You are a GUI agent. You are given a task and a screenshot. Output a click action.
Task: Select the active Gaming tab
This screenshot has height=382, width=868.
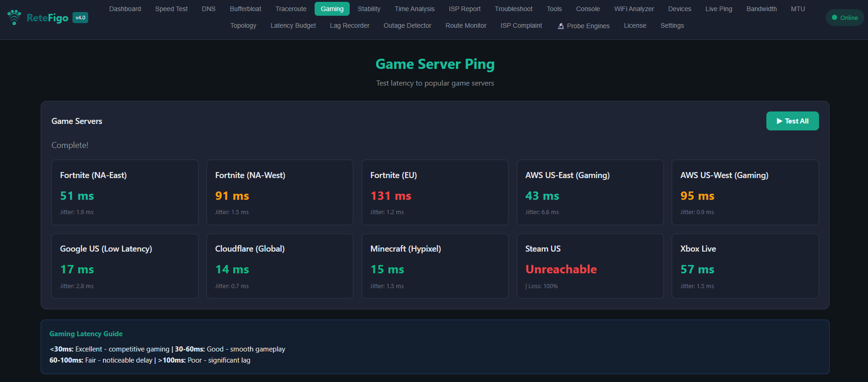click(x=332, y=9)
